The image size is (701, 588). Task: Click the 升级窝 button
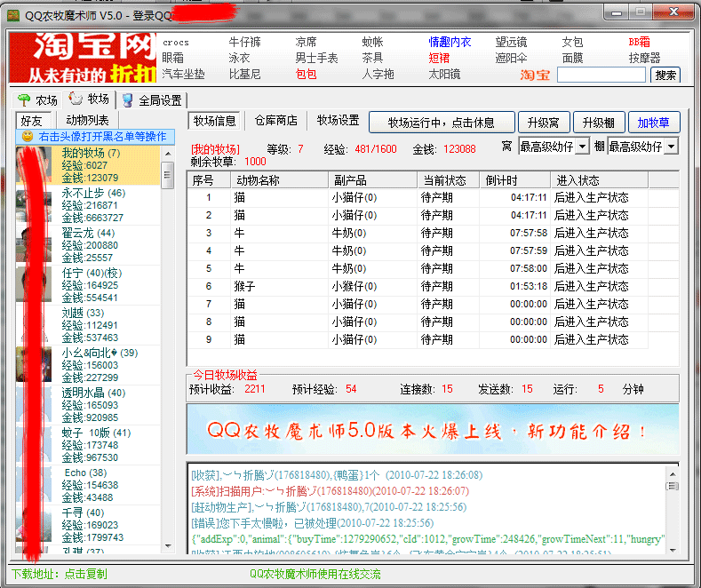(543, 123)
